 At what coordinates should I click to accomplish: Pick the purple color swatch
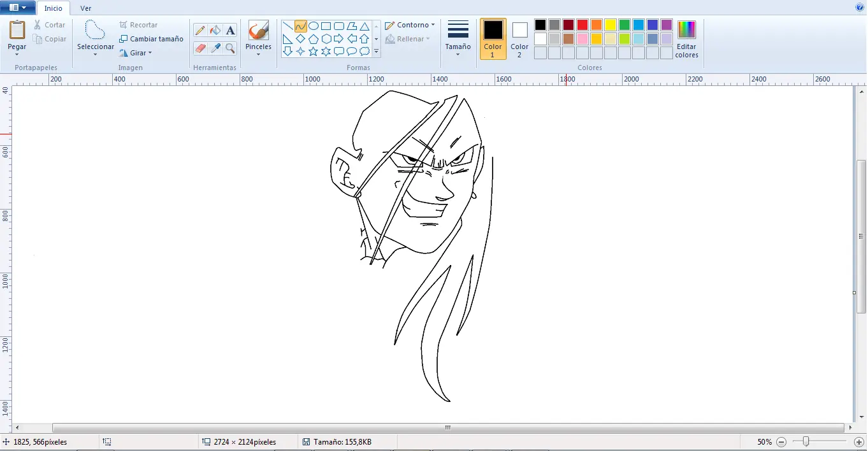[x=667, y=25]
